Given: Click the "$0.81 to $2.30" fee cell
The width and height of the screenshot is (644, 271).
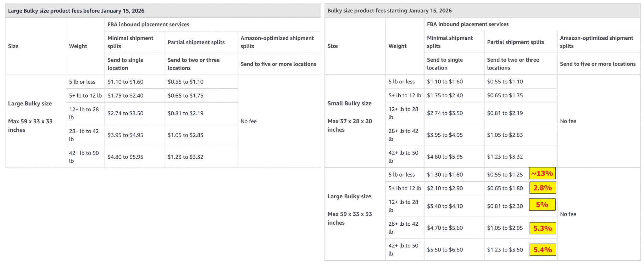Looking at the screenshot, I should (x=505, y=206).
